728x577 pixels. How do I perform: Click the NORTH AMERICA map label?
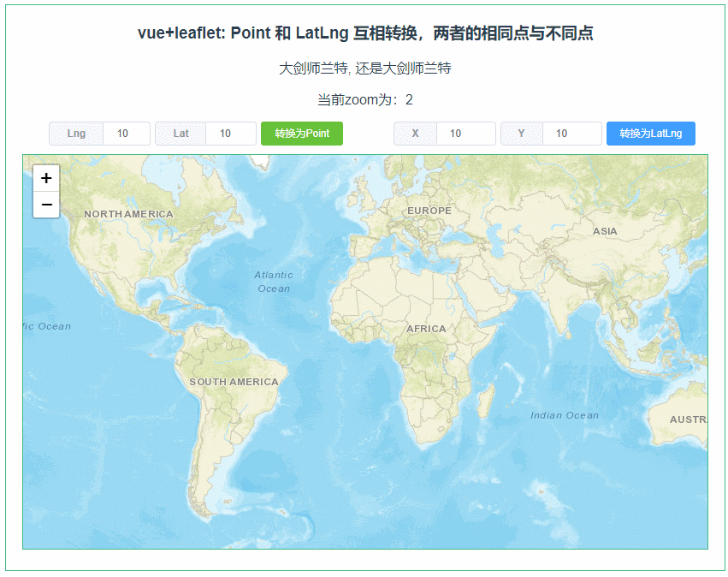[x=128, y=214]
